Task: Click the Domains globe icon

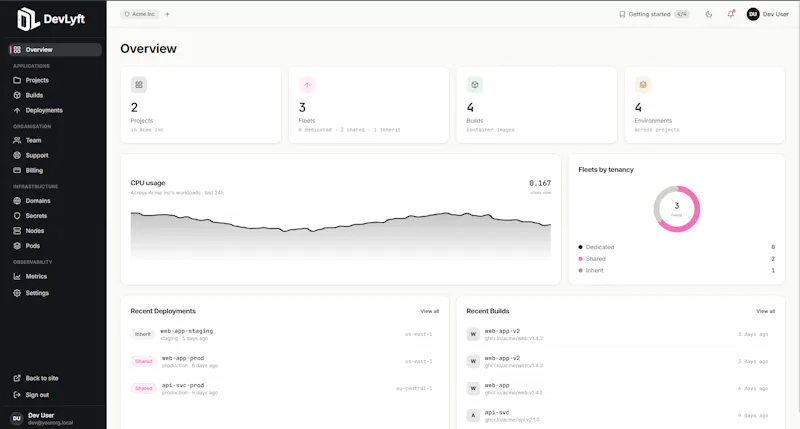Action: coord(17,200)
